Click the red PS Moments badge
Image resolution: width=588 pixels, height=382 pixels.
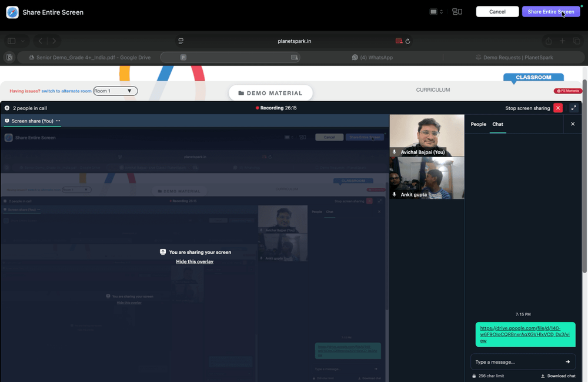click(568, 91)
